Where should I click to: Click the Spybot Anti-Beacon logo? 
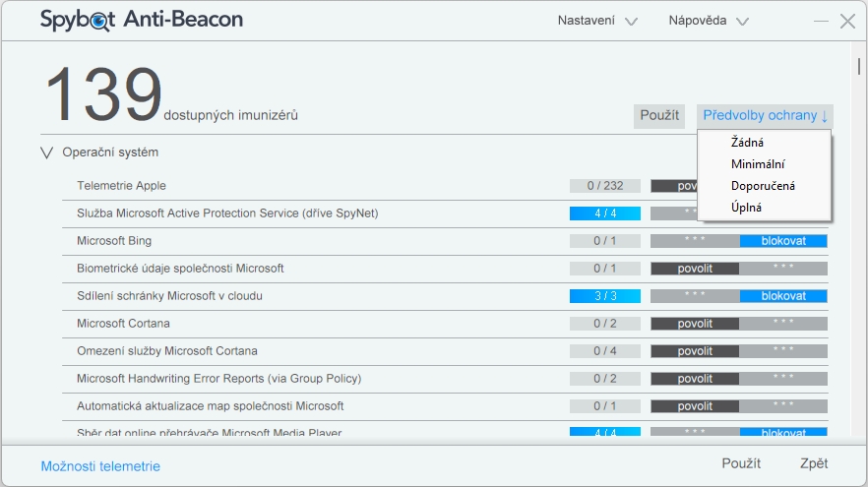pos(141,21)
